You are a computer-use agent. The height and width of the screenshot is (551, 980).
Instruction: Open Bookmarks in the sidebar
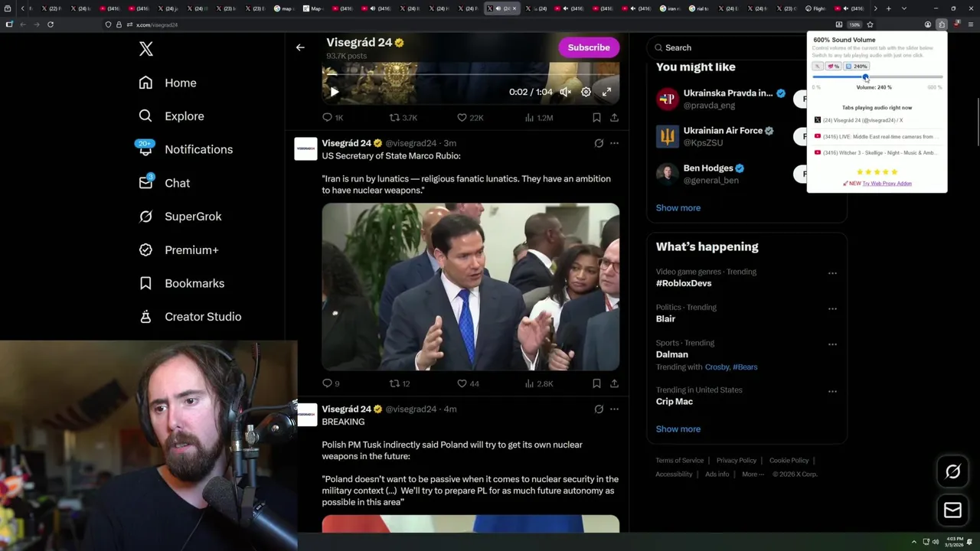(181, 283)
